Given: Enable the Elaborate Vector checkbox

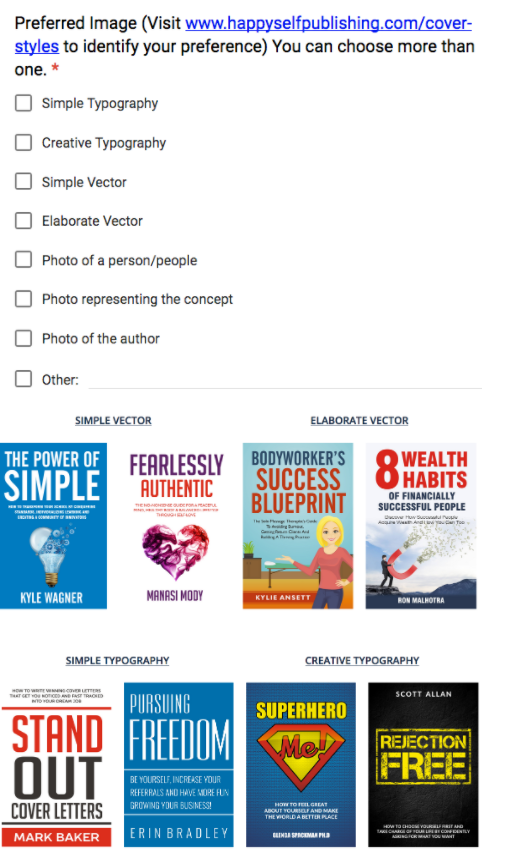Looking at the screenshot, I should (x=24, y=220).
